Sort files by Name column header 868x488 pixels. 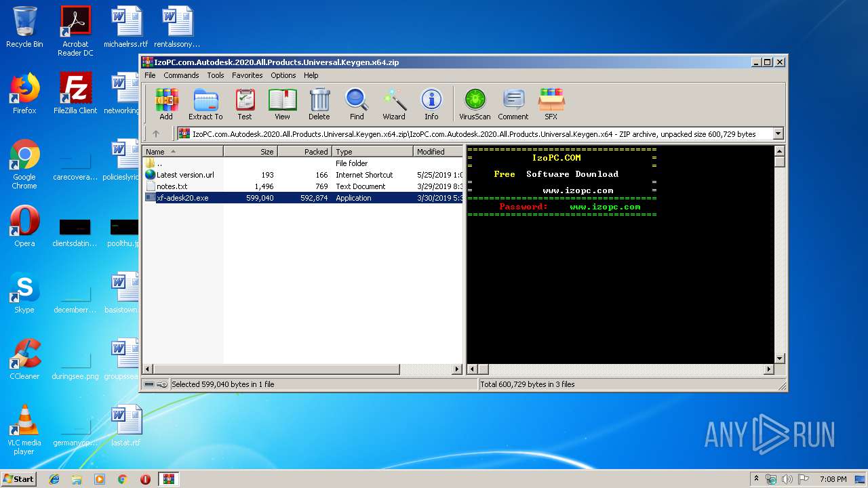183,152
